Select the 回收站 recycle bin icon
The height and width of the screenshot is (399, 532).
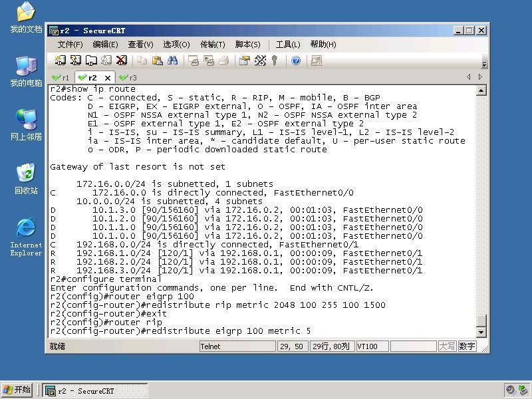(26, 179)
